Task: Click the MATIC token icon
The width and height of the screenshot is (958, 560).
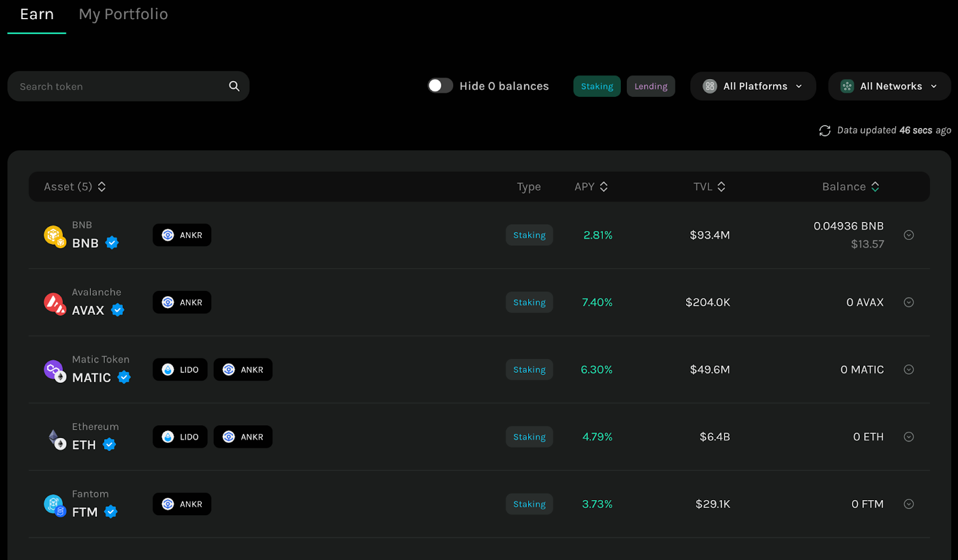Action: [54, 371]
